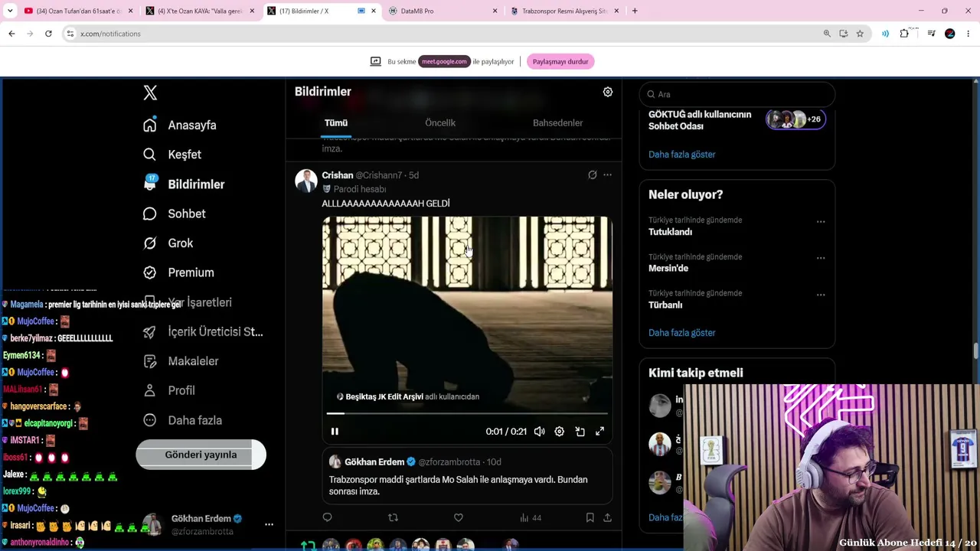Viewport: 980px width, 551px height.
Task: Open video playback settings gear
Action: click(560, 432)
